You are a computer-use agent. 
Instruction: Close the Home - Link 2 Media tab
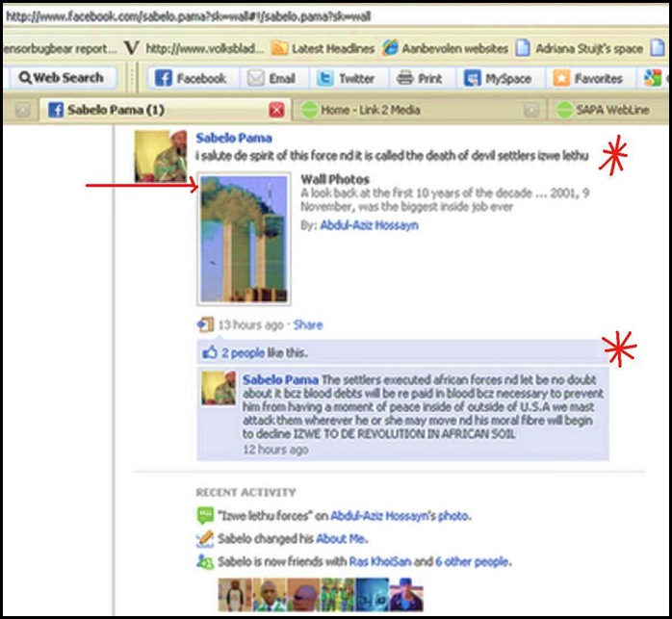pyautogui.click(x=531, y=110)
